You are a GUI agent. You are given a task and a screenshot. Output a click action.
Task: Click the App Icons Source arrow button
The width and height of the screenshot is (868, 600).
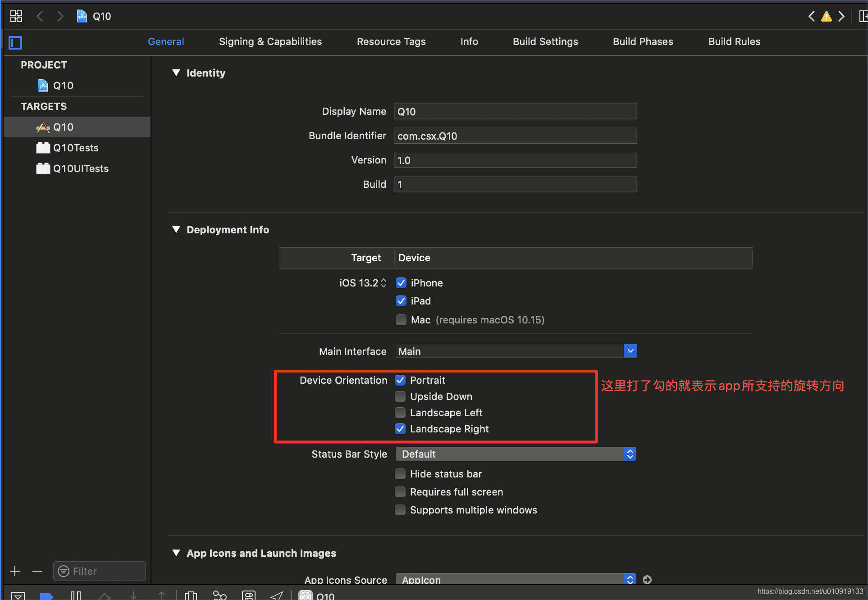pyautogui.click(x=647, y=580)
